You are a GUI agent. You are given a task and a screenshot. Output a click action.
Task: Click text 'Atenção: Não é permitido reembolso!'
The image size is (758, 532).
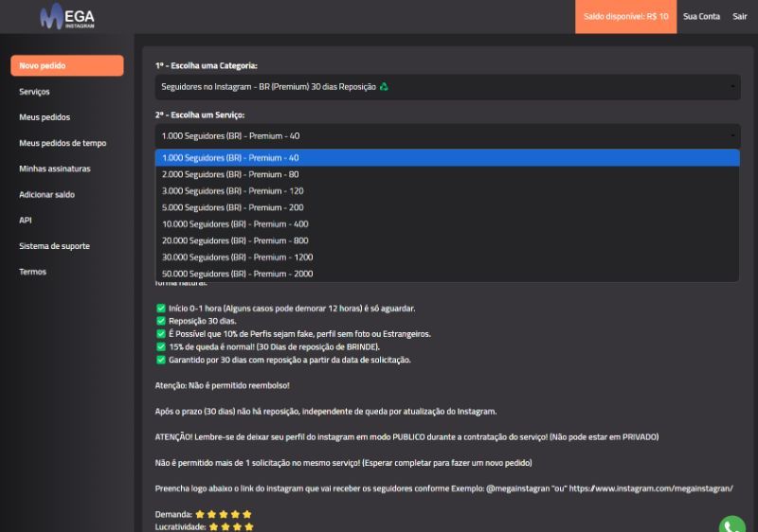click(223, 385)
